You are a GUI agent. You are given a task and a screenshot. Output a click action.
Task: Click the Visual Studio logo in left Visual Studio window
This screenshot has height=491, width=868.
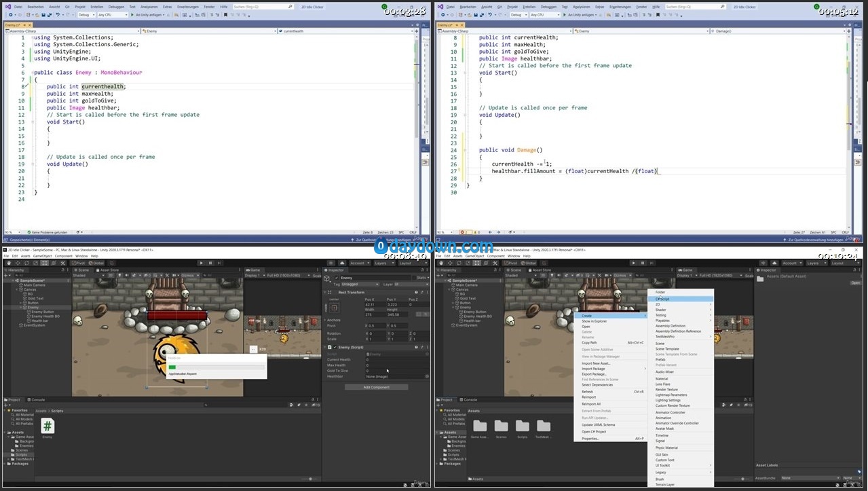pos(7,6)
